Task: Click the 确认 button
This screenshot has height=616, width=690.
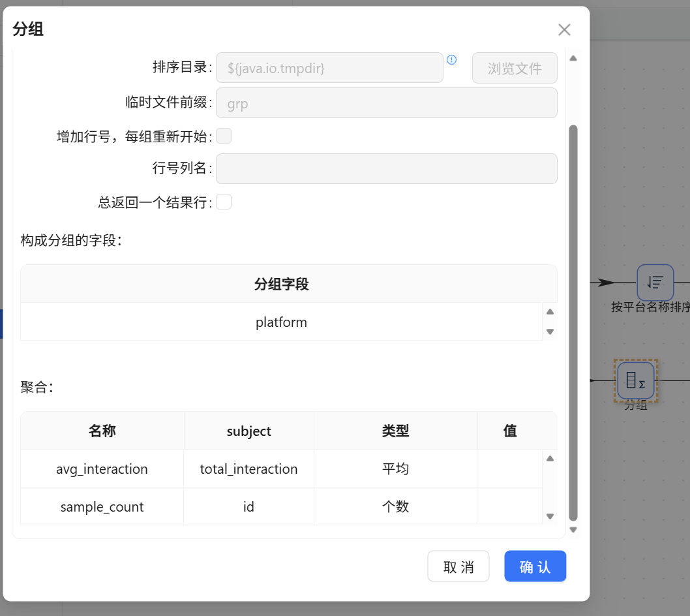Action: pos(535,566)
